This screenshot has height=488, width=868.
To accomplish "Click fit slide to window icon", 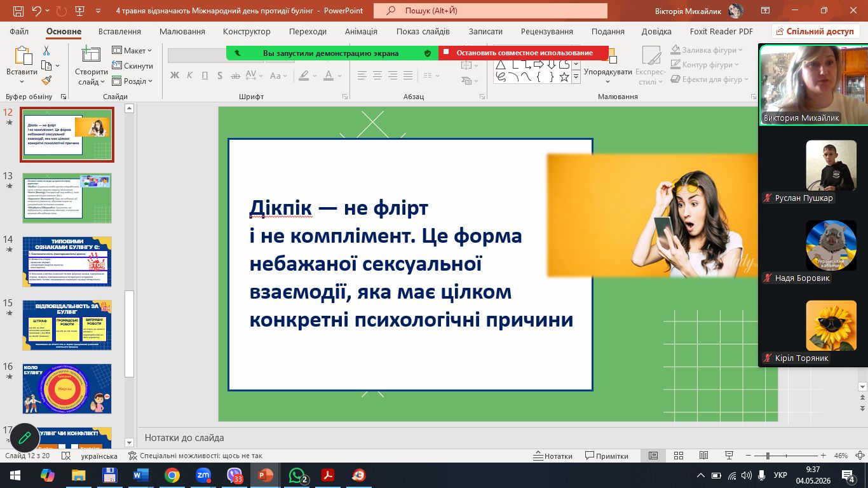I will point(861,456).
